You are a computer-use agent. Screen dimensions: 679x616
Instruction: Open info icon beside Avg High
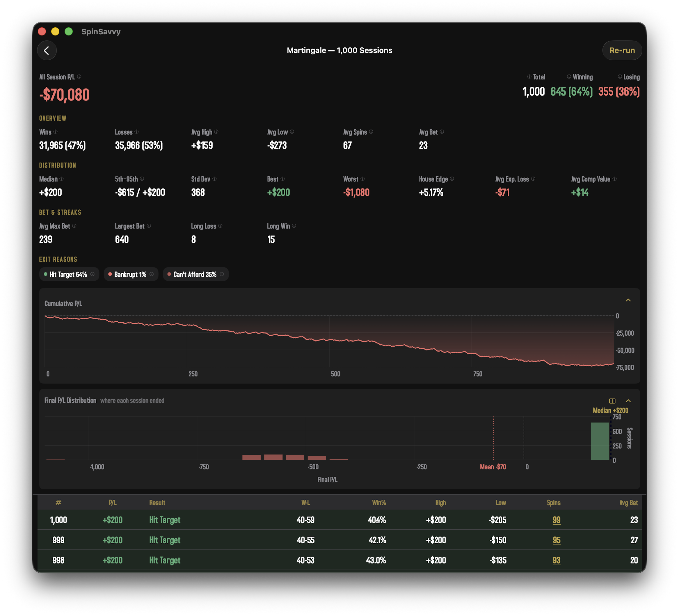click(216, 132)
